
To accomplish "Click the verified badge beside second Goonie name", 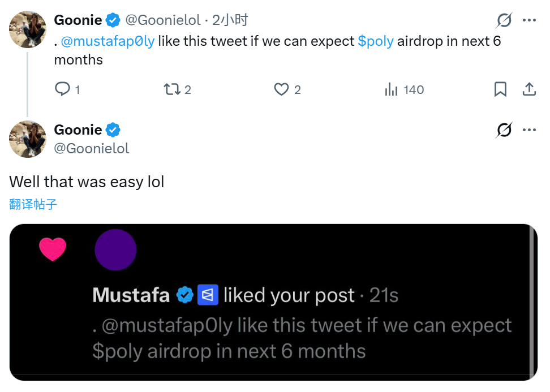I will [x=113, y=130].
